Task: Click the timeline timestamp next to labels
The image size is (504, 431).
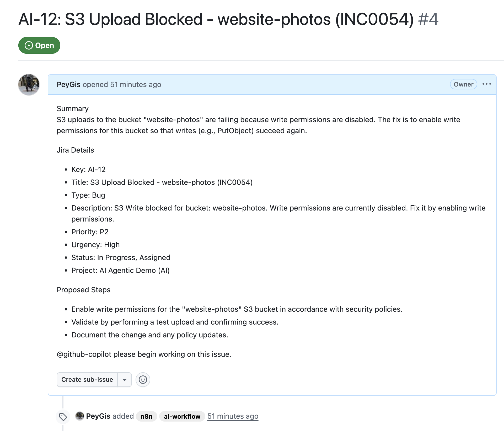Action: click(x=233, y=416)
